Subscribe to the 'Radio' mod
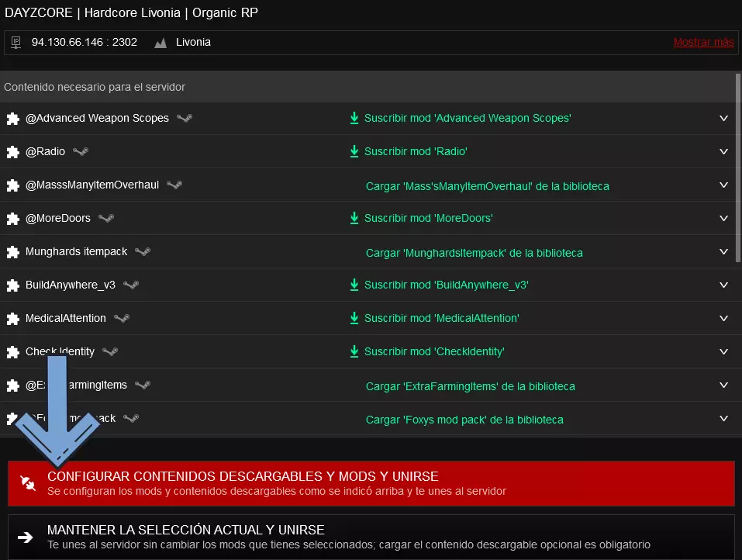The height and width of the screenshot is (560, 742). pos(416,151)
